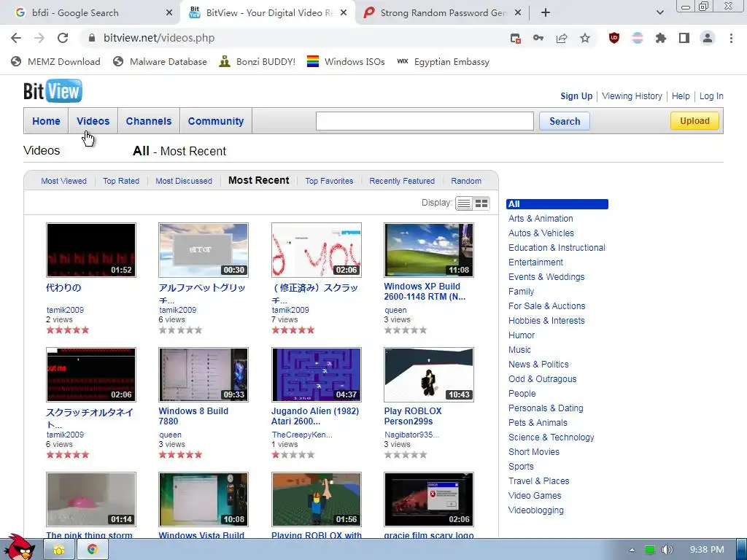Open Windows XP Build 2600-1148 thumbnail
The height and width of the screenshot is (560, 747).
click(429, 250)
